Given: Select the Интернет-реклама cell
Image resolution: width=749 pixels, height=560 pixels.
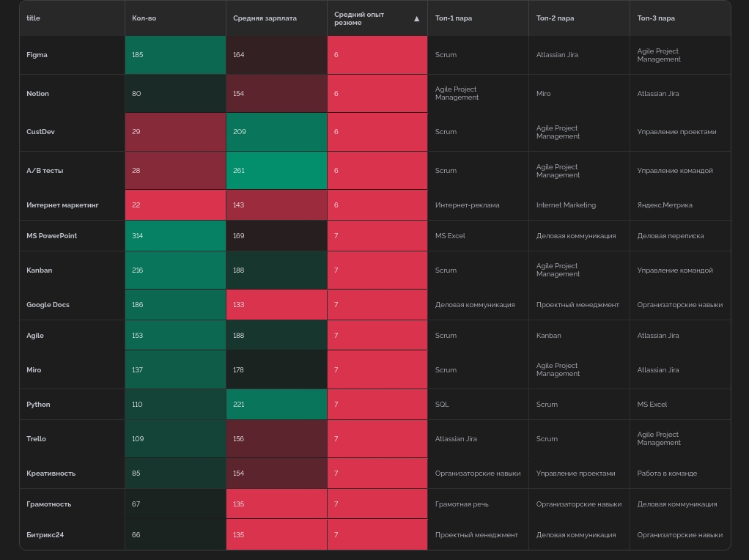Looking at the screenshot, I should pyautogui.click(x=467, y=205).
